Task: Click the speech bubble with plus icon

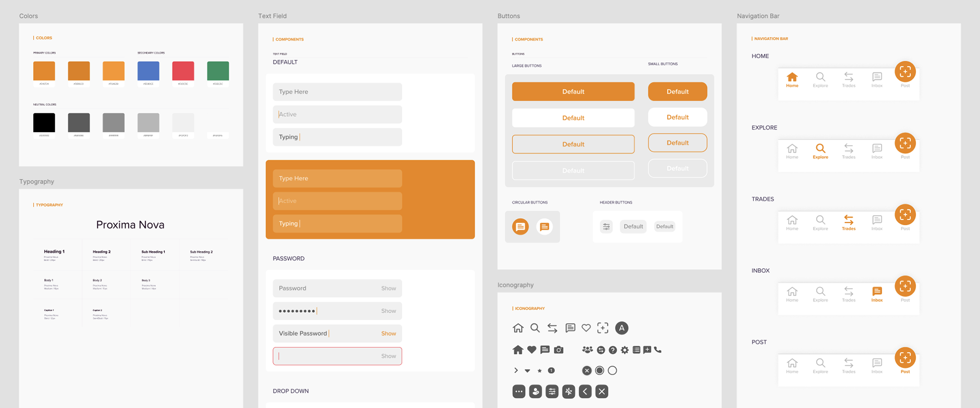Action: tap(647, 350)
